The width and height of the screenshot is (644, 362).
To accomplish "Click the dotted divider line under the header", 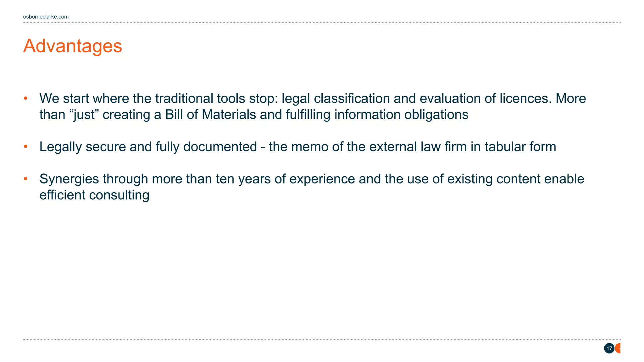I will (x=322, y=23).
